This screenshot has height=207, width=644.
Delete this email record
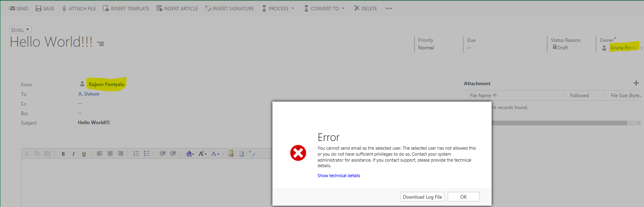point(365,8)
